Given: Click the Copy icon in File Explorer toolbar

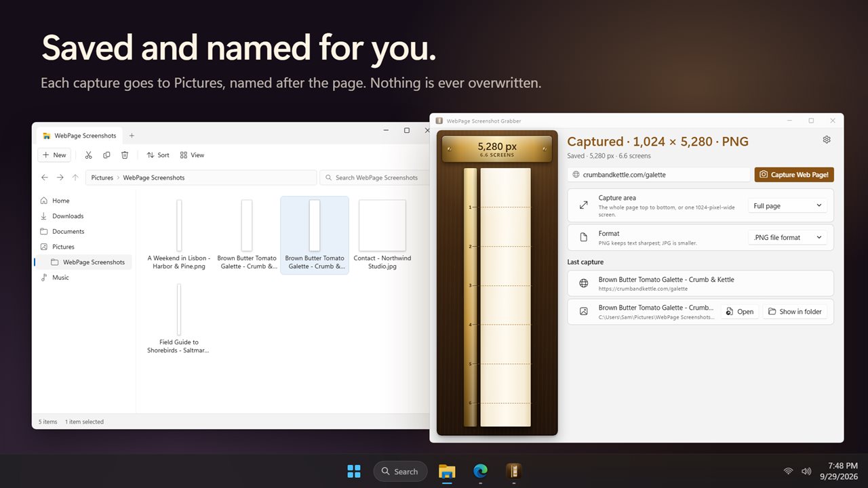Looking at the screenshot, I should tap(106, 155).
